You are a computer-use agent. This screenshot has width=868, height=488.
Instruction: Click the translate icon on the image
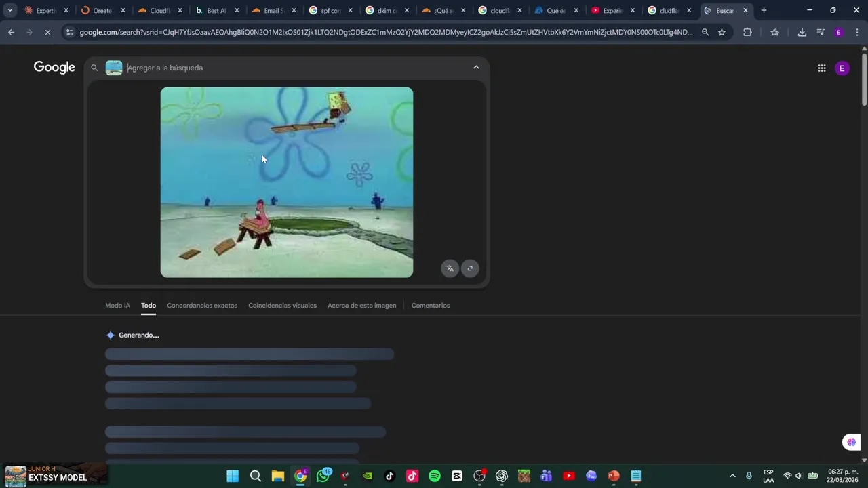click(x=450, y=268)
